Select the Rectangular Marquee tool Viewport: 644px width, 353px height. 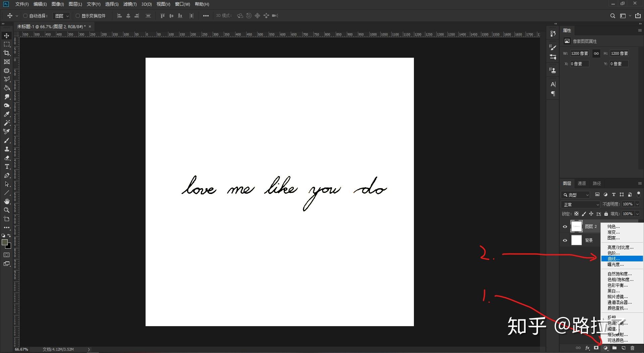7,44
